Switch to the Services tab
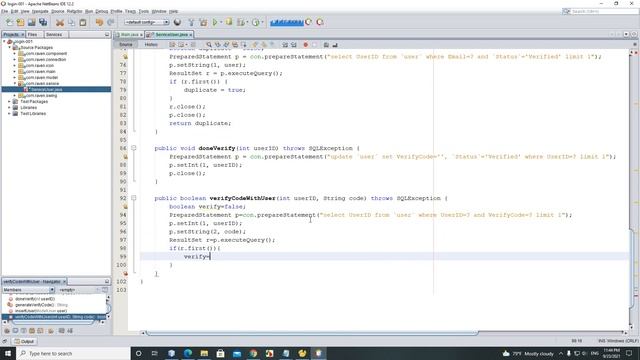Viewport: 640px width, 360px height. point(54,35)
